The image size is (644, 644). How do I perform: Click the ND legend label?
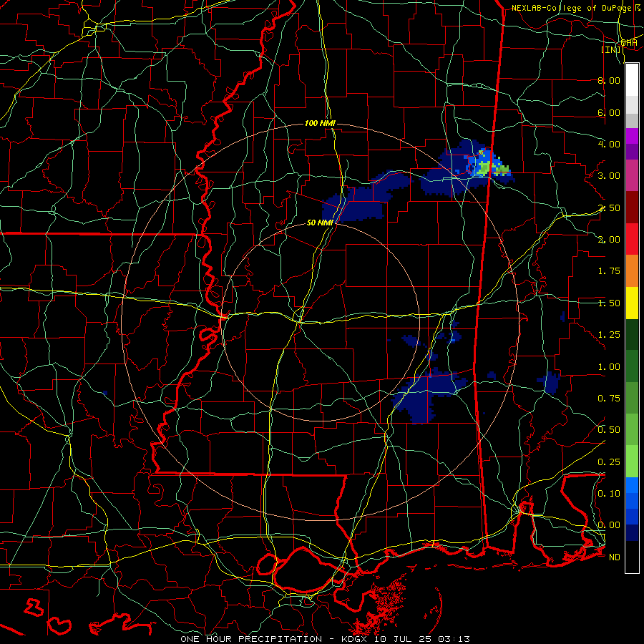point(615,557)
